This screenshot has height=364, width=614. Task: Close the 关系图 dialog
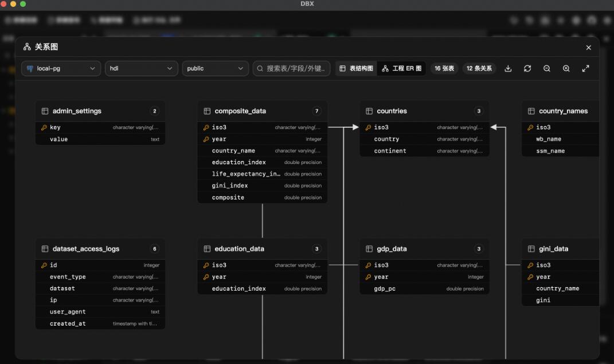point(589,48)
